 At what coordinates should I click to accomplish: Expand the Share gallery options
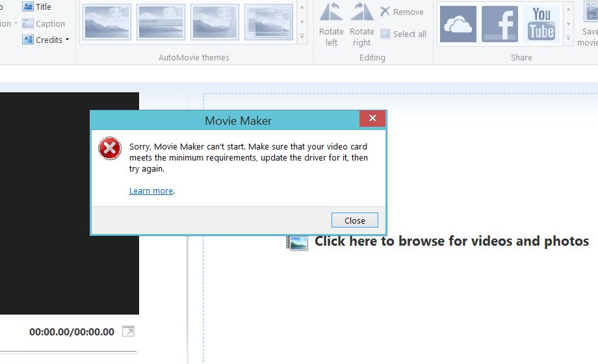pyautogui.click(x=568, y=38)
